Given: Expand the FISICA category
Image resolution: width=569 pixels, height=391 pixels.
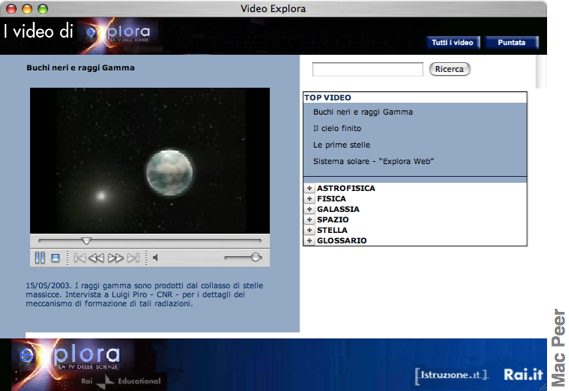Looking at the screenshot, I should [309, 199].
